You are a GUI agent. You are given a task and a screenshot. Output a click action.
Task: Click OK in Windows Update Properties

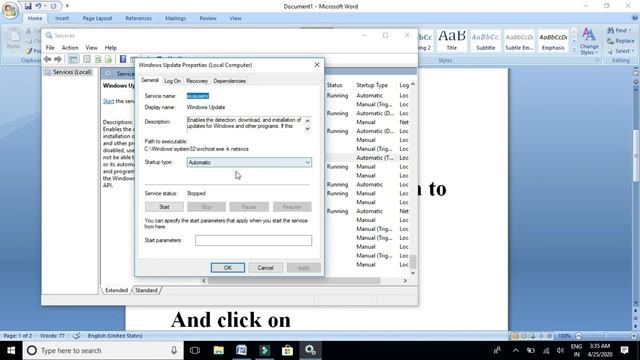point(228,268)
